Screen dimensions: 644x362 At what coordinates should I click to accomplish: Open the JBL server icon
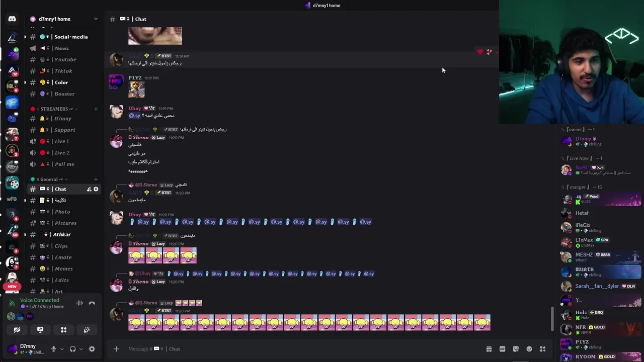coord(12,150)
